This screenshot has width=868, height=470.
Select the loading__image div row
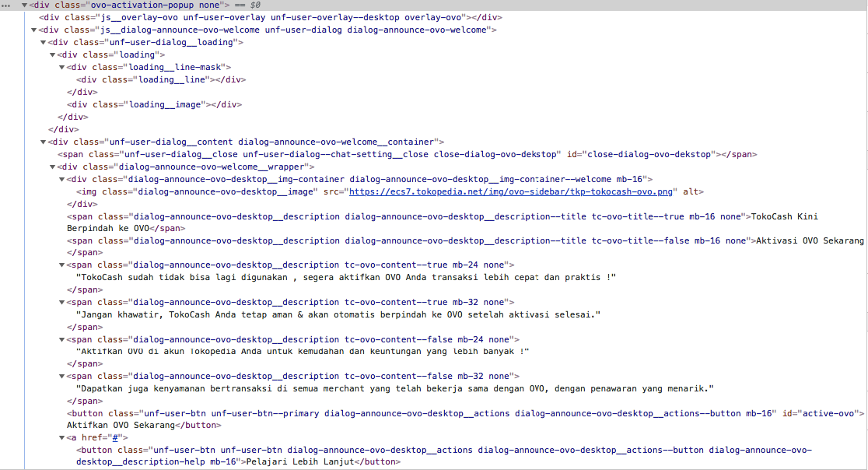pos(155,104)
